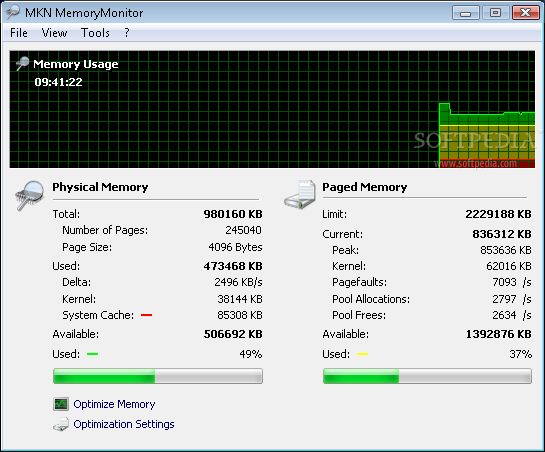Click the System Cache label

click(98, 315)
